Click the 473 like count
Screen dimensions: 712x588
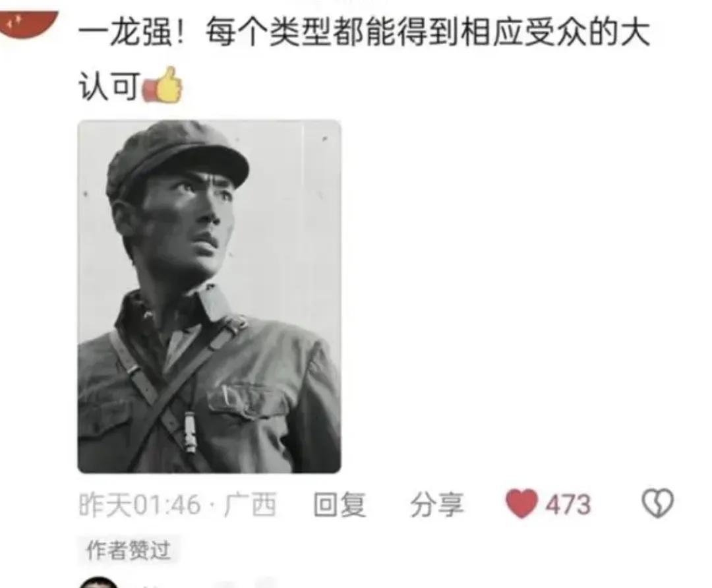pyautogui.click(x=568, y=504)
